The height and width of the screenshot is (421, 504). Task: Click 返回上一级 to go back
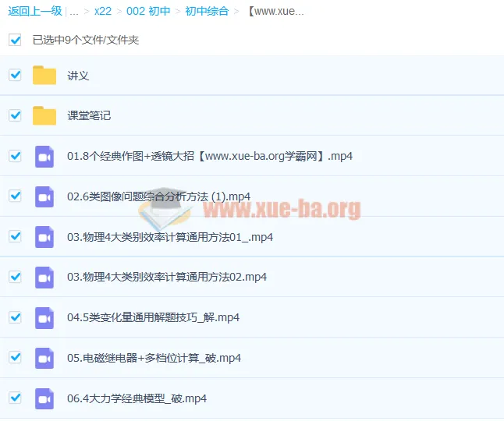coord(34,12)
